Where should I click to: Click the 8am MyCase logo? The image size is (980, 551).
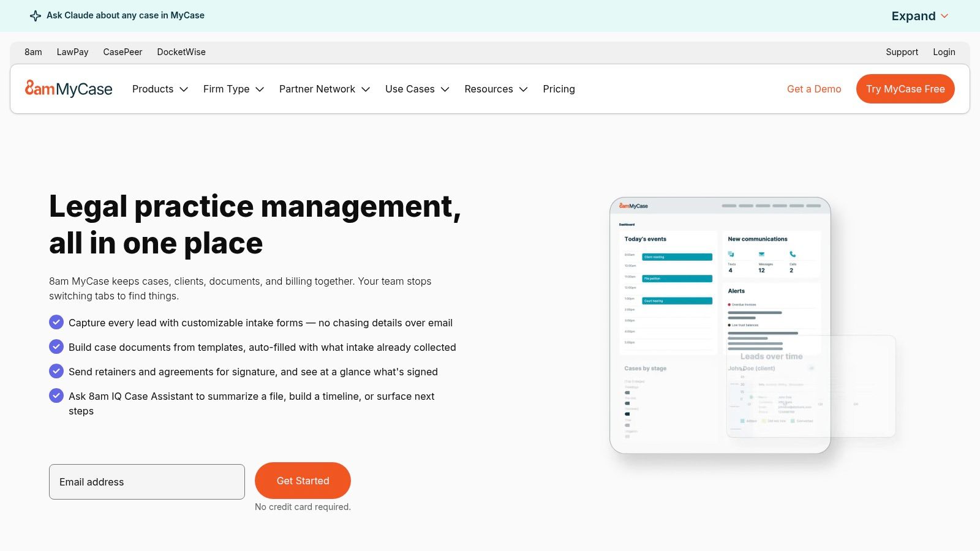click(x=69, y=89)
